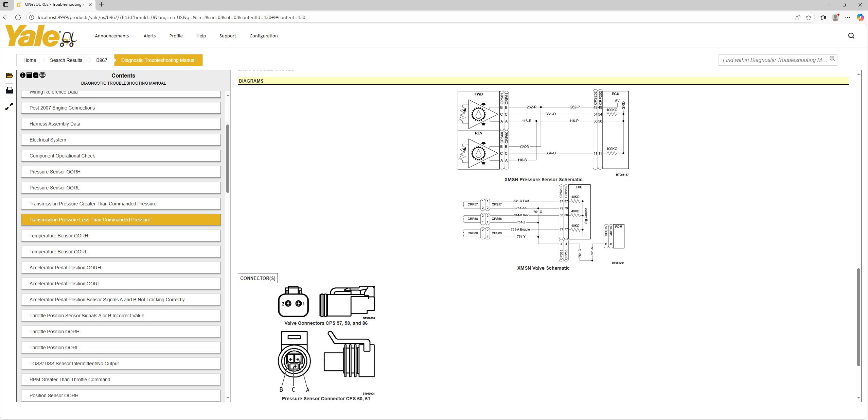The image size is (868, 420).
Task: Select the Transmission Pressure Less Than Commanded Pressure topic
Action: [121, 220]
